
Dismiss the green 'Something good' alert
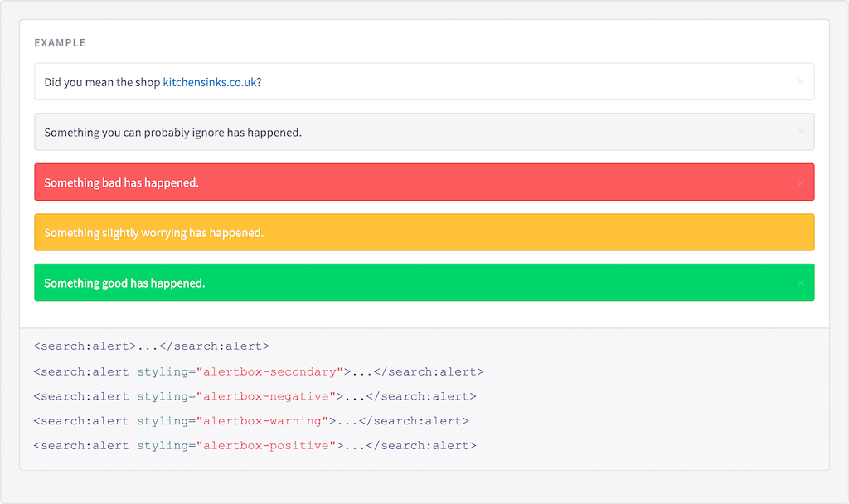point(800,283)
